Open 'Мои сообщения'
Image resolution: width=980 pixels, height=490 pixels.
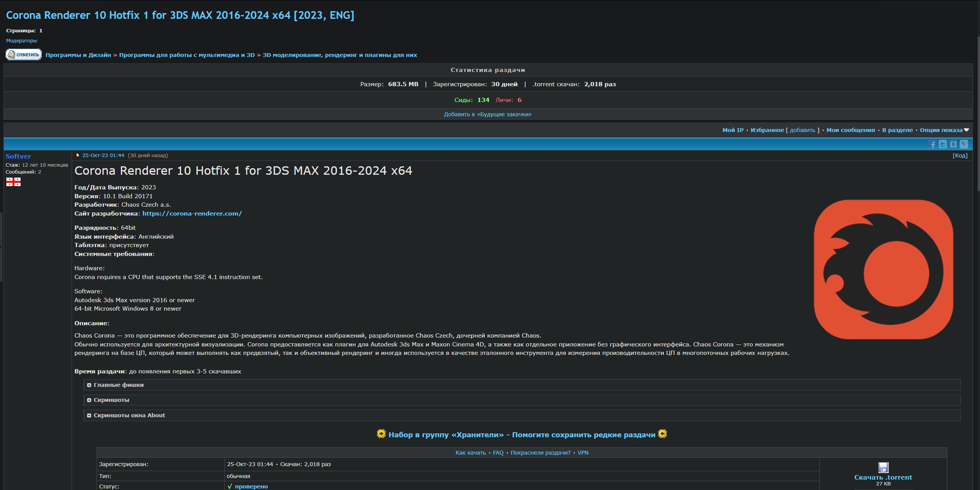[851, 130]
